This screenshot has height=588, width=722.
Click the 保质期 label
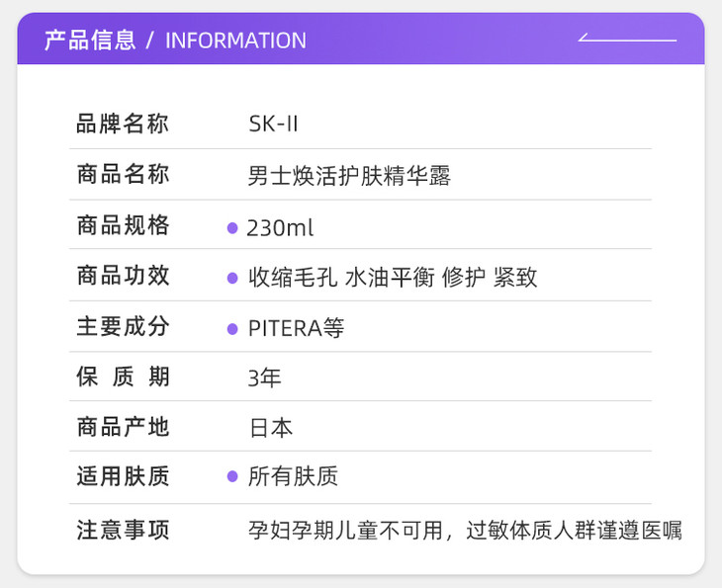[x=123, y=378]
